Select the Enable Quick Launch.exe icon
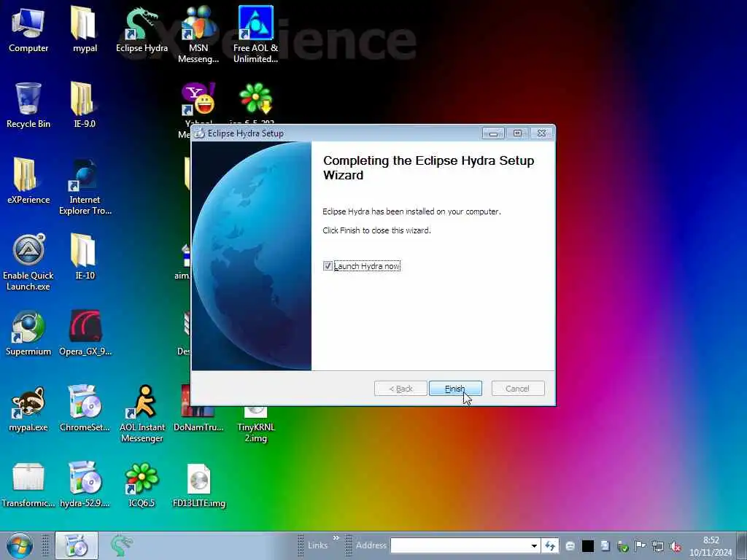747x560 pixels. (28, 262)
